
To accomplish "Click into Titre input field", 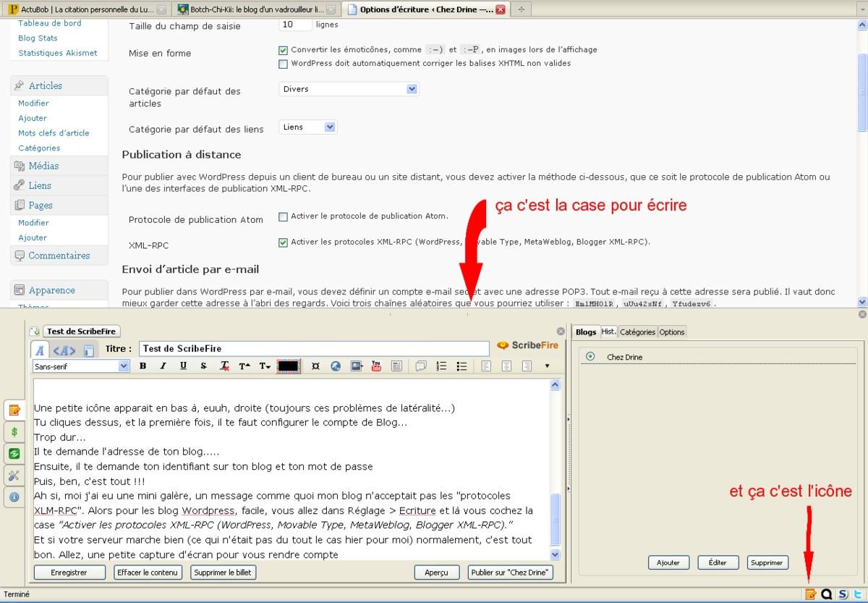I will [315, 349].
